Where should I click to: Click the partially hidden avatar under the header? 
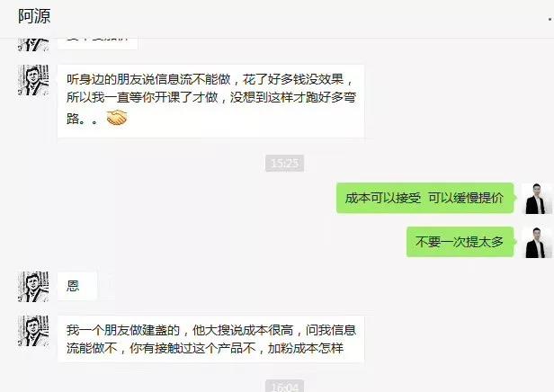[33, 44]
